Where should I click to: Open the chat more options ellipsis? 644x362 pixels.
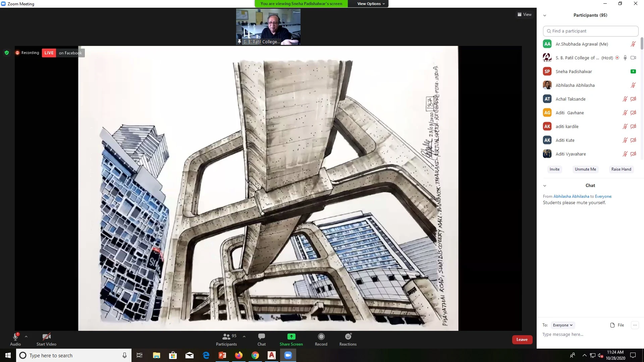click(635, 325)
